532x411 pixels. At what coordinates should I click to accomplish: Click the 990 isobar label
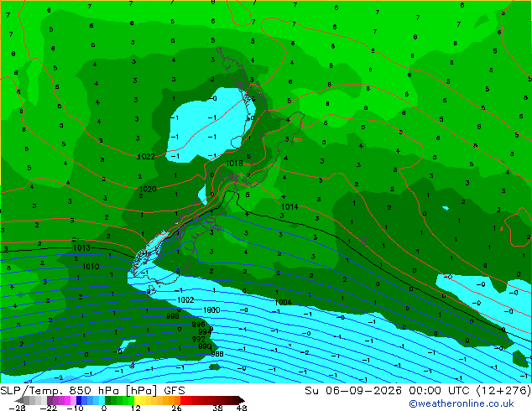(x=205, y=346)
